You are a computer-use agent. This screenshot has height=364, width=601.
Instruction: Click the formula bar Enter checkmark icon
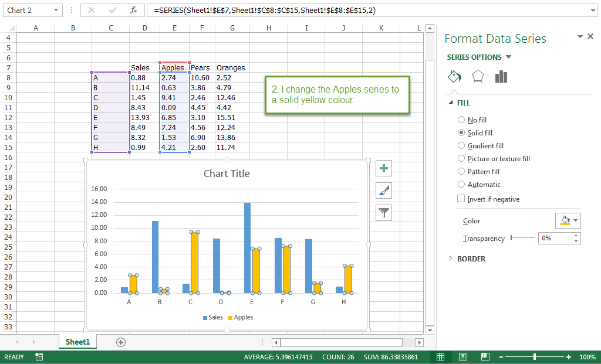(113, 11)
